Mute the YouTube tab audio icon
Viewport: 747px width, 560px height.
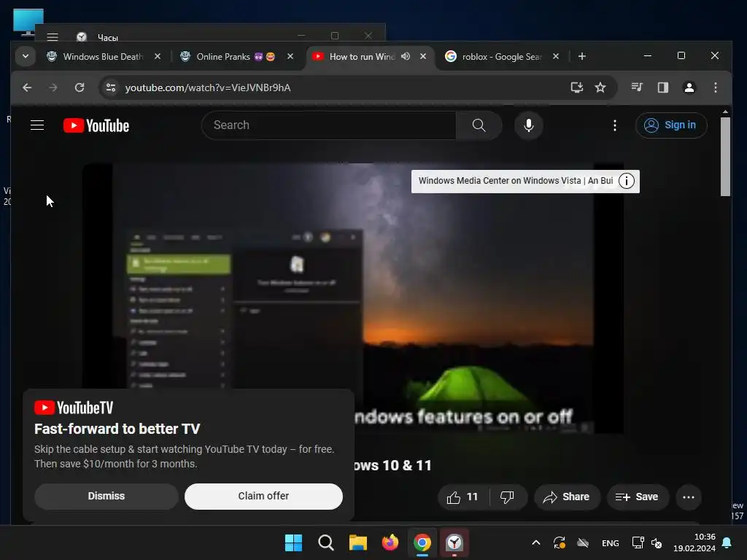coord(406,56)
